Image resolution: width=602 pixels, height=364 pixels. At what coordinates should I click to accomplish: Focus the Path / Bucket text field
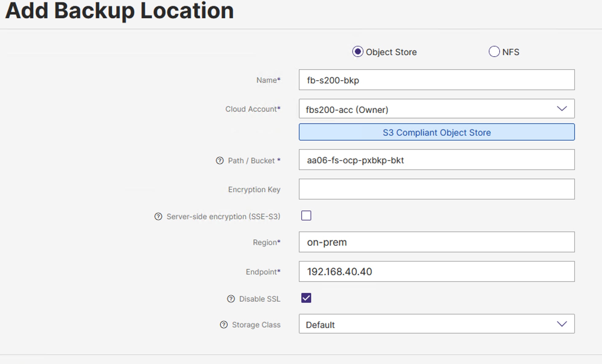436,160
